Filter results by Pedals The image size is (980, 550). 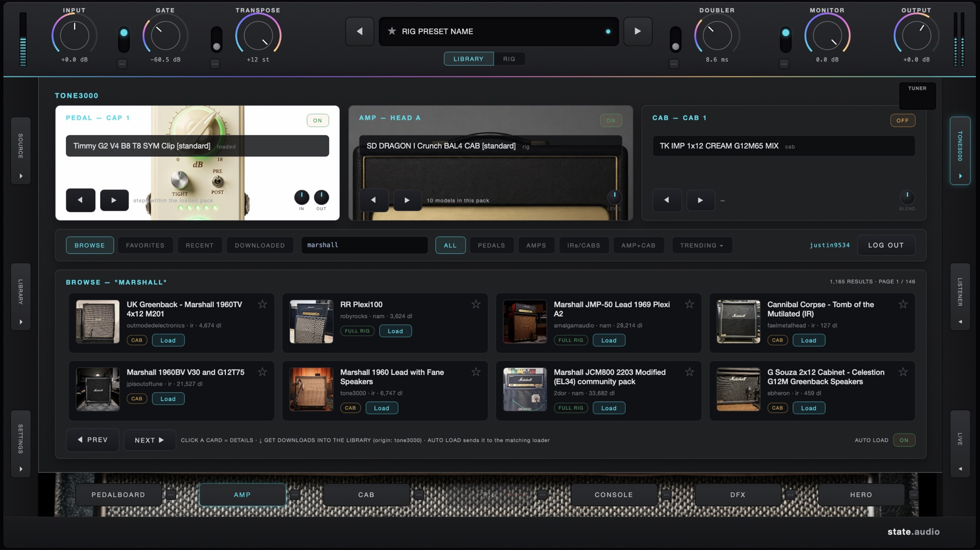[x=492, y=245]
